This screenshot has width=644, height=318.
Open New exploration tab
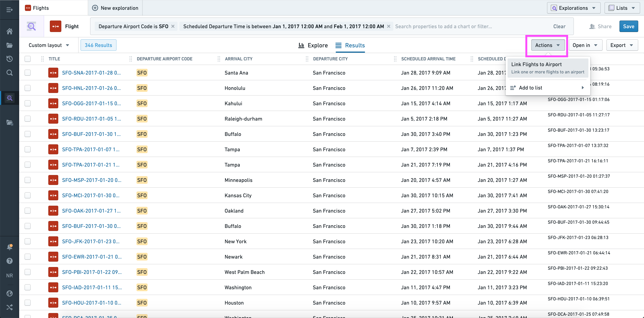point(115,8)
